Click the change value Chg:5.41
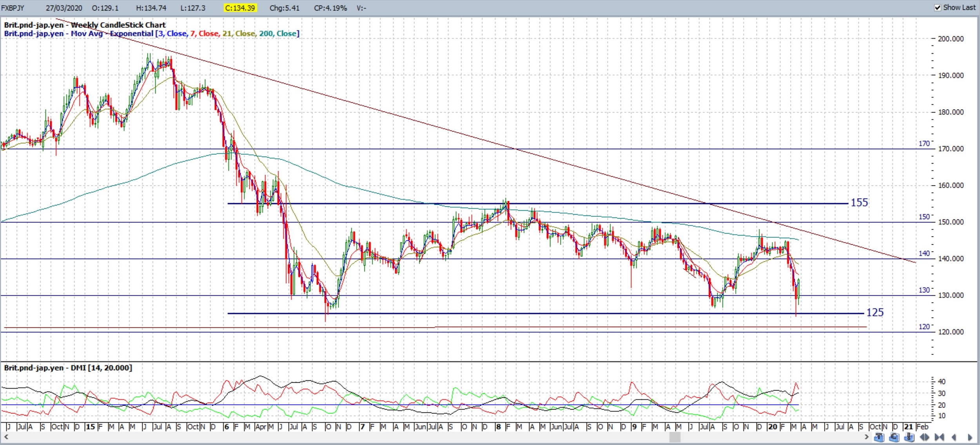Screen dimensions: 980x445 click(x=284, y=8)
